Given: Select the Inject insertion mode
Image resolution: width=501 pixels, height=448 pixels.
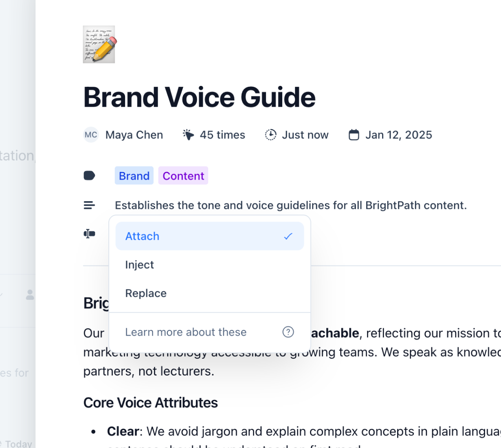Looking at the screenshot, I should (x=140, y=265).
